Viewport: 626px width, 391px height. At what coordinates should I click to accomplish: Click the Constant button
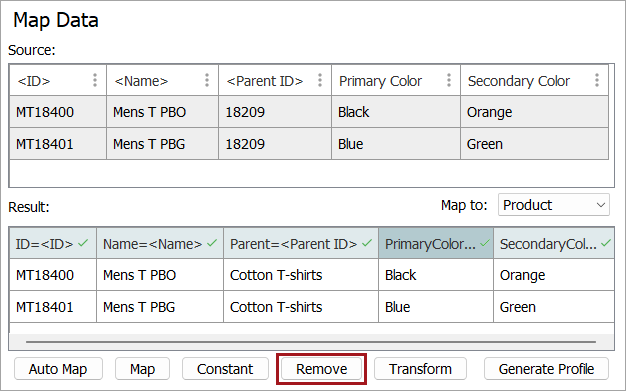(x=225, y=369)
